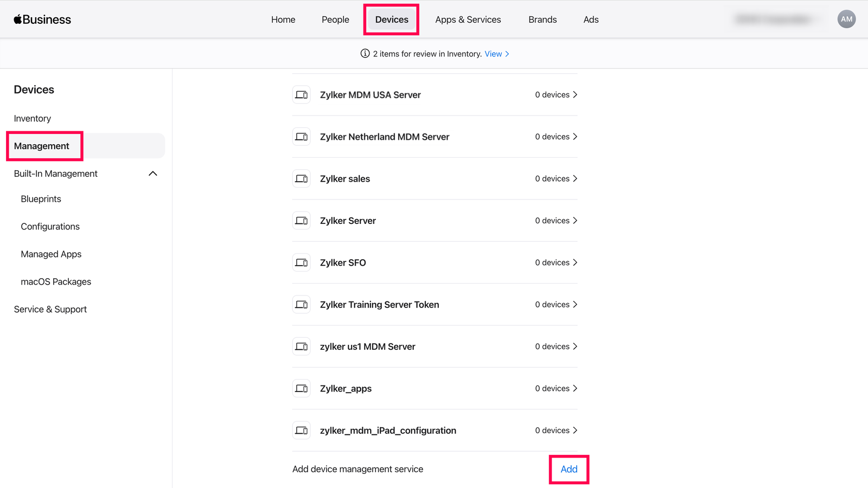Select Management in the sidebar

(x=86, y=146)
